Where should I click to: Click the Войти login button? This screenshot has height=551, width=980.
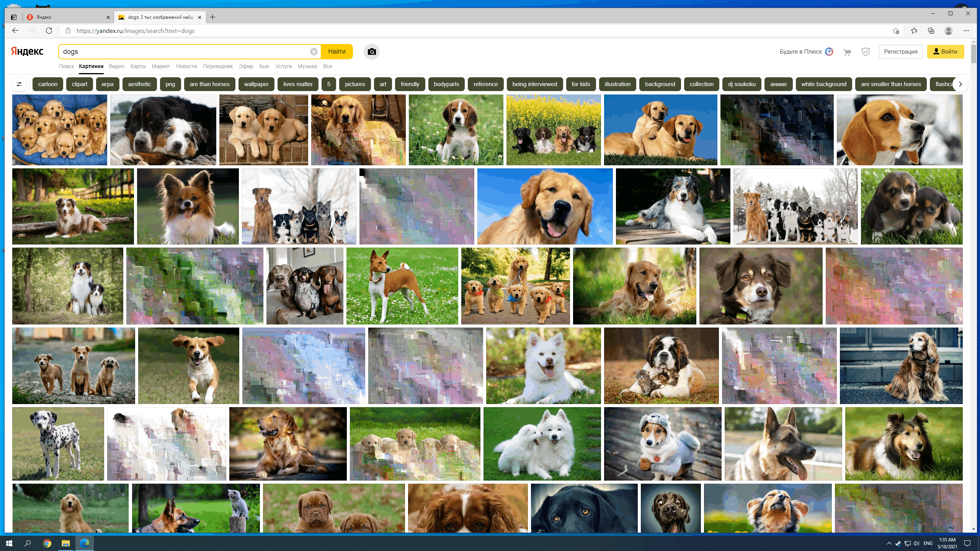tap(946, 52)
